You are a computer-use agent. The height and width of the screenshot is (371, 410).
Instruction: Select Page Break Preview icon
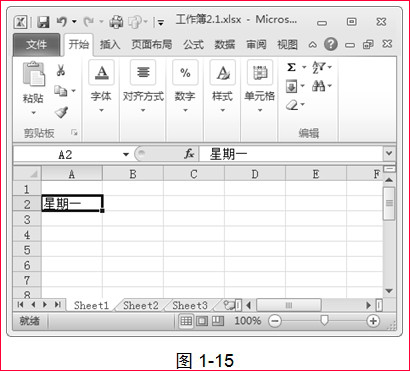click(218, 321)
